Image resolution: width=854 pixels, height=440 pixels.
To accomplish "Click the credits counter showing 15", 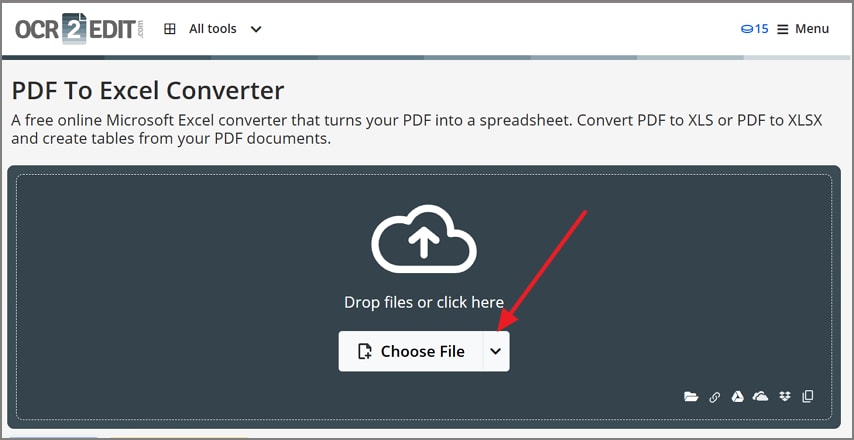I will pos(755,29).
